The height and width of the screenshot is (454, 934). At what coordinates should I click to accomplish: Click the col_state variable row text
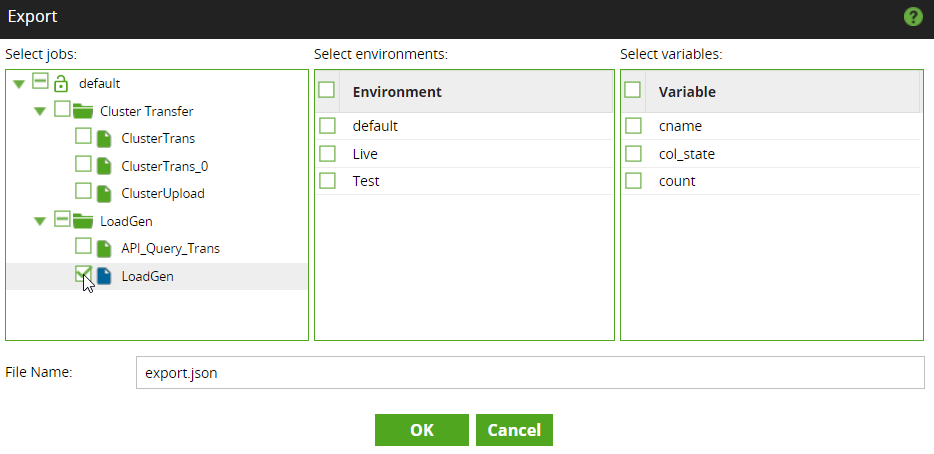point(687,154)
